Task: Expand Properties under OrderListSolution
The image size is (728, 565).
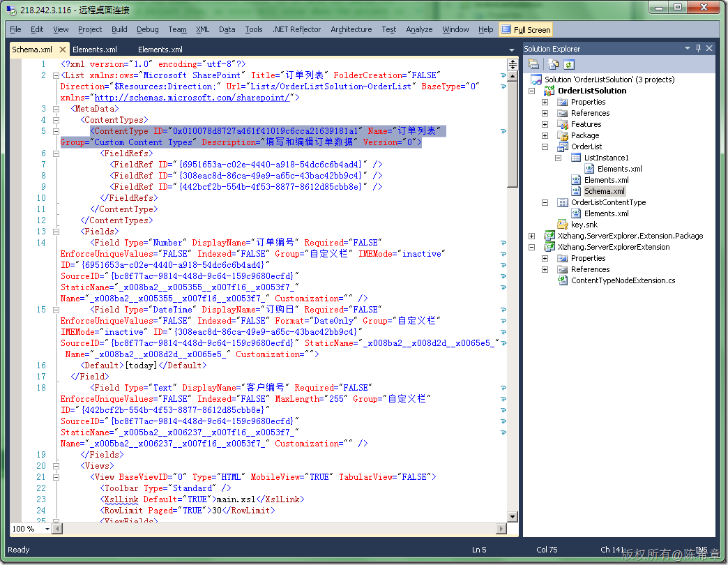Action: click(545, 102)
